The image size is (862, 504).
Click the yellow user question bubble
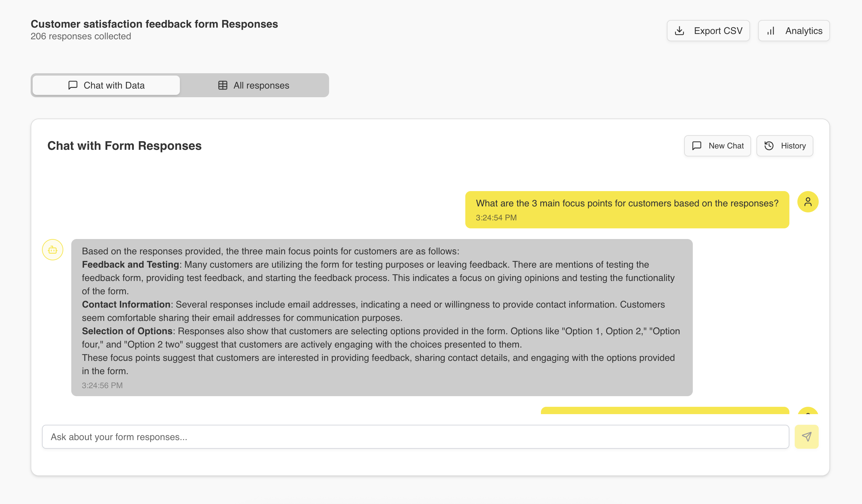coord(627,209)
